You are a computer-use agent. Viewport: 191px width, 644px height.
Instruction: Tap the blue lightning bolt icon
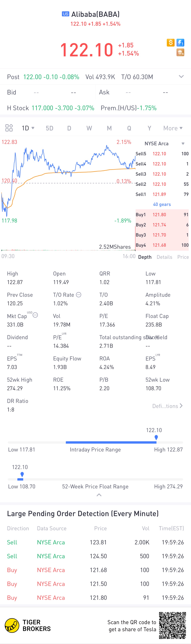(x=180, y=42)
